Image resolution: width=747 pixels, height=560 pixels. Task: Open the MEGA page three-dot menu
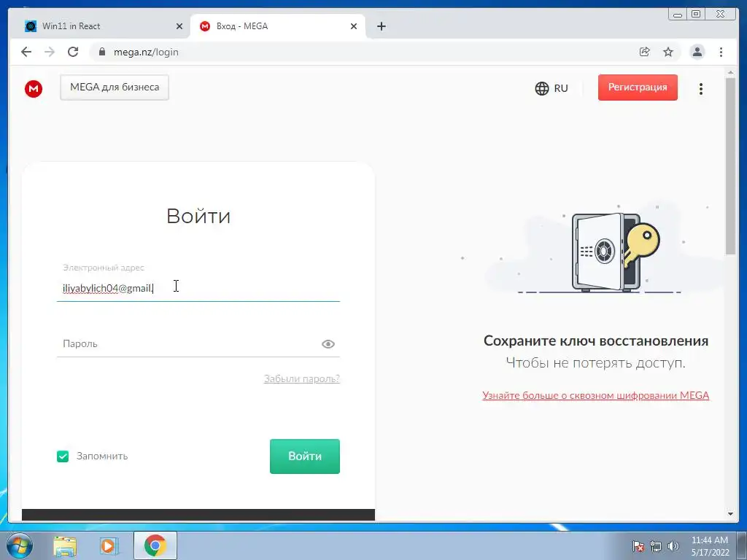[701, 88]
